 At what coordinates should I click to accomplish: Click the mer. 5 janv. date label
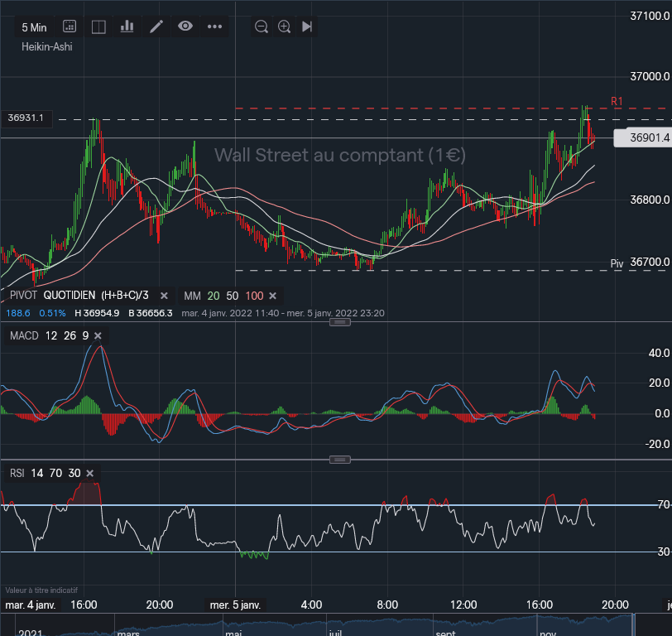click(x=235, y=605)
